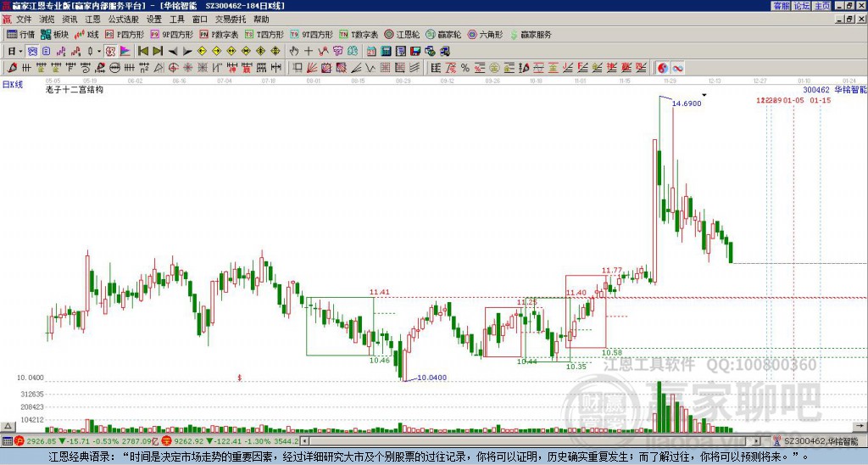Click the 论坛 button
The height and width of the screenshot is (465, 868).
[801, 6]
